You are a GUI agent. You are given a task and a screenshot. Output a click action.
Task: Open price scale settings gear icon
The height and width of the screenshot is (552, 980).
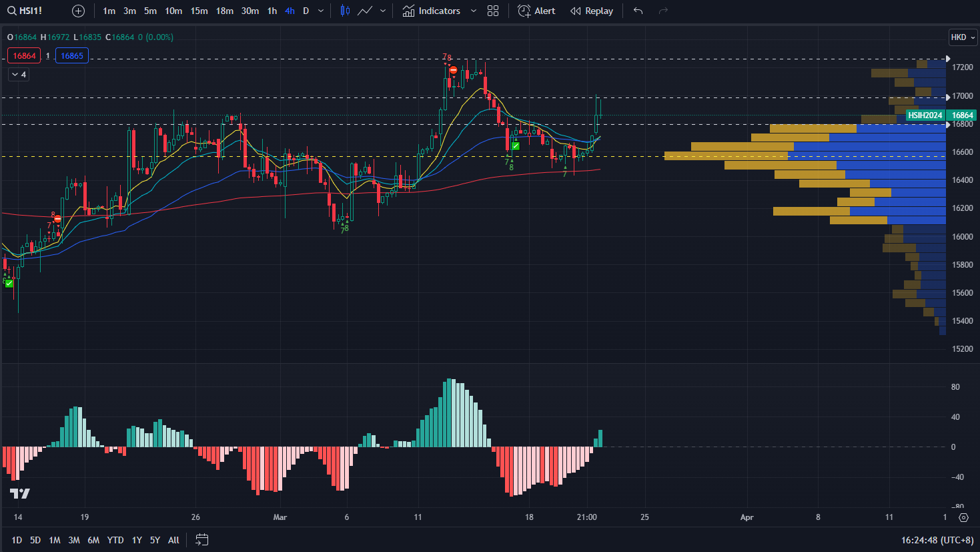pos(963,517)
